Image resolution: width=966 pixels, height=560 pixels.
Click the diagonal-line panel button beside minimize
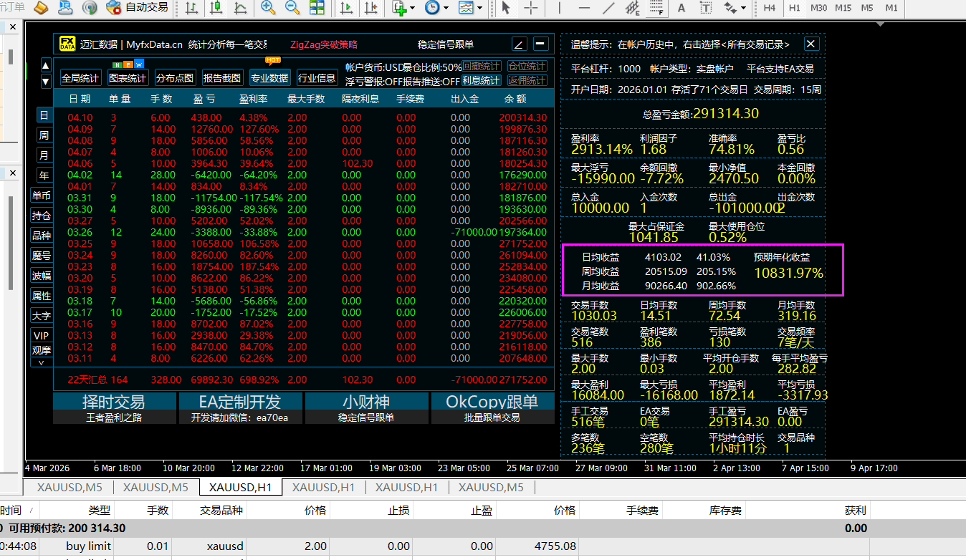pyautogui.click(x=520, y=44)
